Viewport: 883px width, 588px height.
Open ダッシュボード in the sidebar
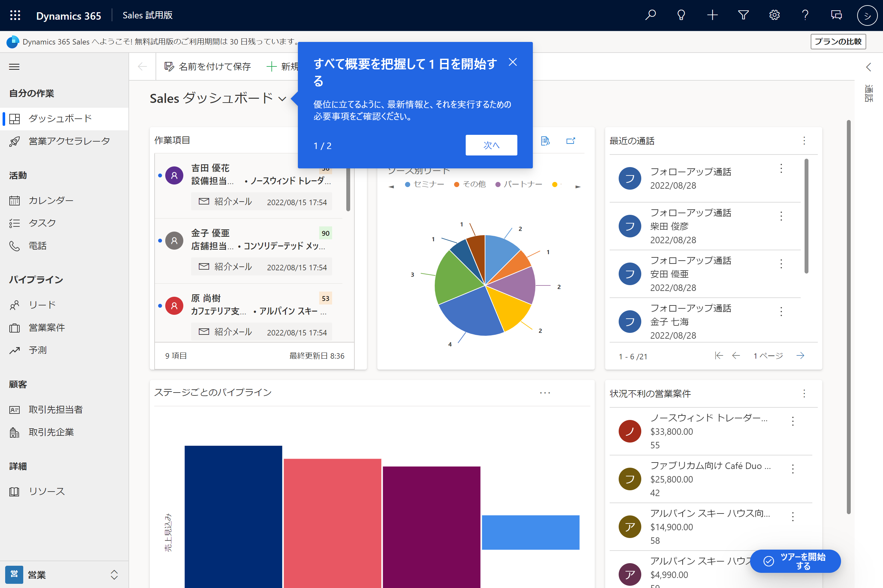tap(65, 118)
